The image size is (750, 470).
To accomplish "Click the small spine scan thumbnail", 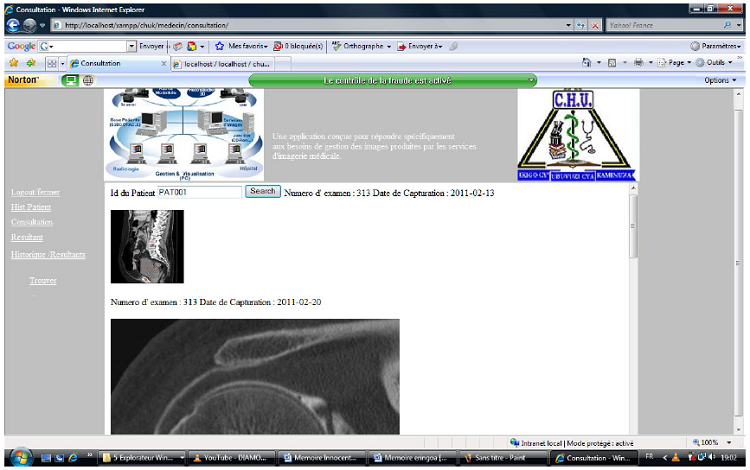I will point(147,246).
